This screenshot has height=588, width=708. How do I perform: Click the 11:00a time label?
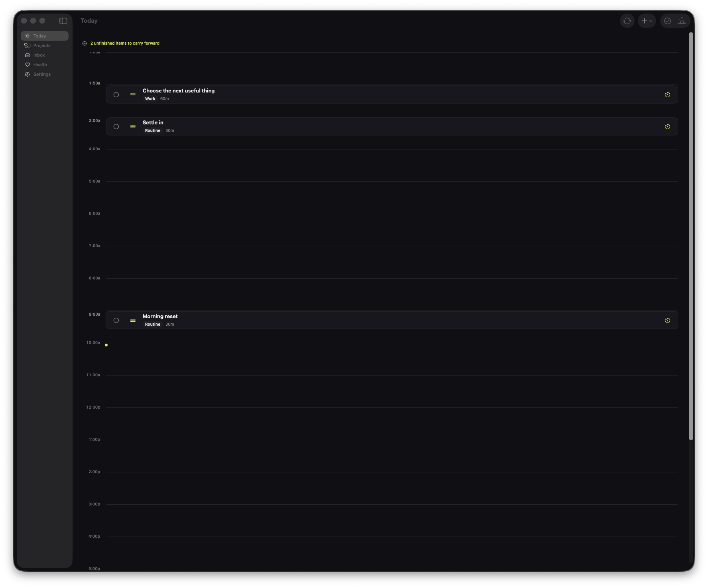(x=93, y=375)
